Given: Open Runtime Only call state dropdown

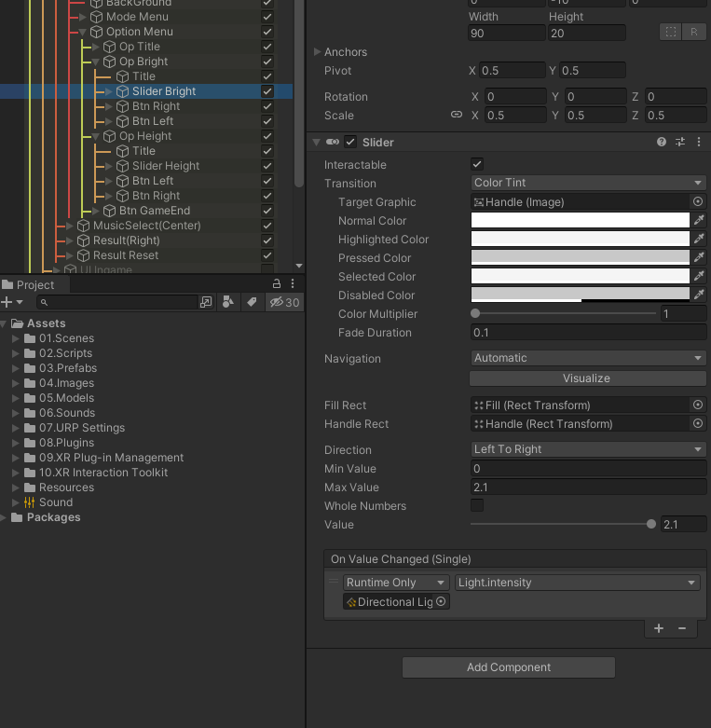Looking at the screenshot, I should click(x=396, y=583).
